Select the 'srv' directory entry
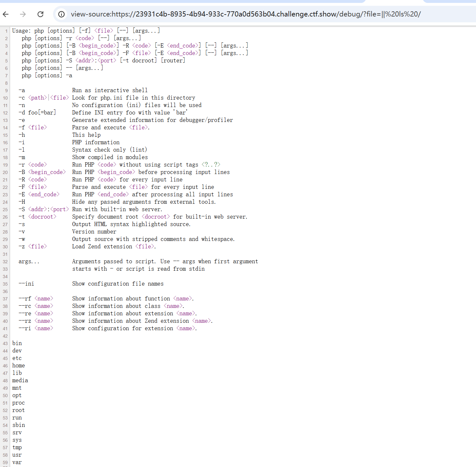The width and height of the screenshot is (476, 467). [x=17, y=432]
